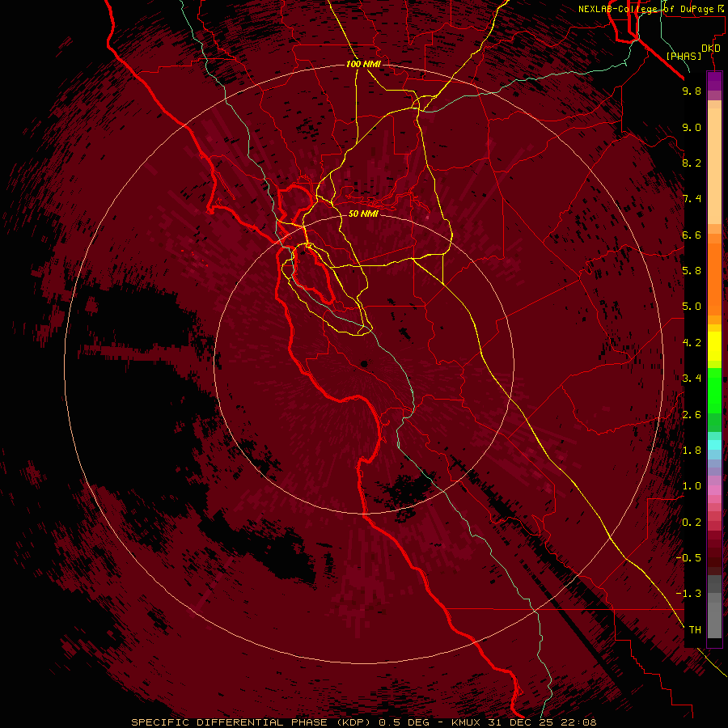Pick the large peach band on the color scale
728x728 pixels.
pyautogui.click(x=714, y=166)
